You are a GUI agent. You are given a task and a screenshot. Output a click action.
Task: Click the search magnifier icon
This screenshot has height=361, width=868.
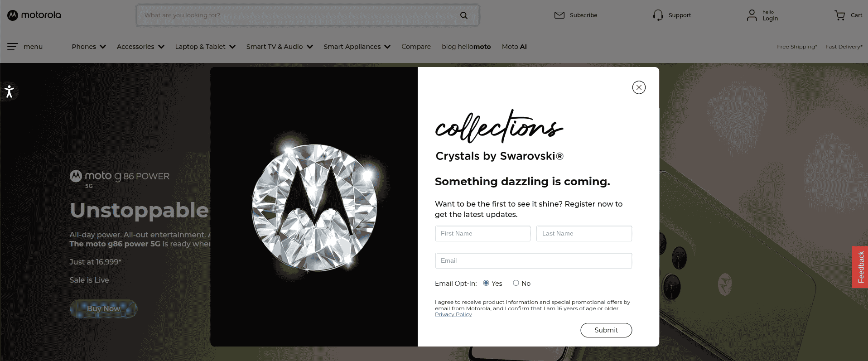click(464, 15)
